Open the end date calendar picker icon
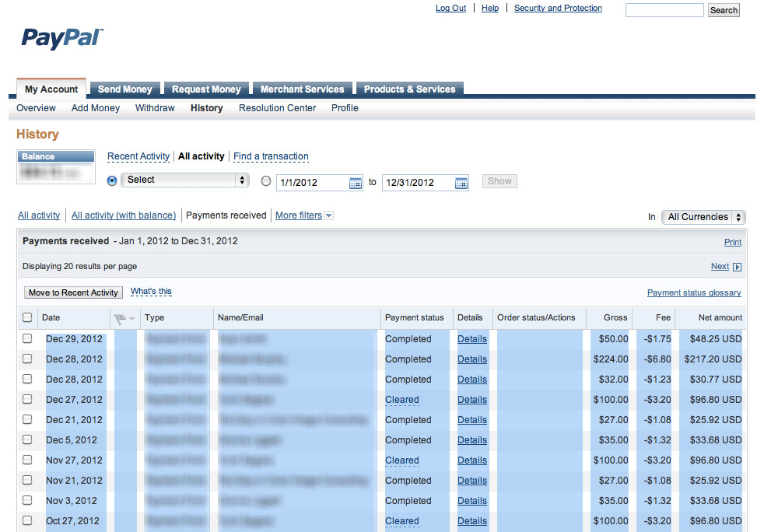 coord(461,184)
